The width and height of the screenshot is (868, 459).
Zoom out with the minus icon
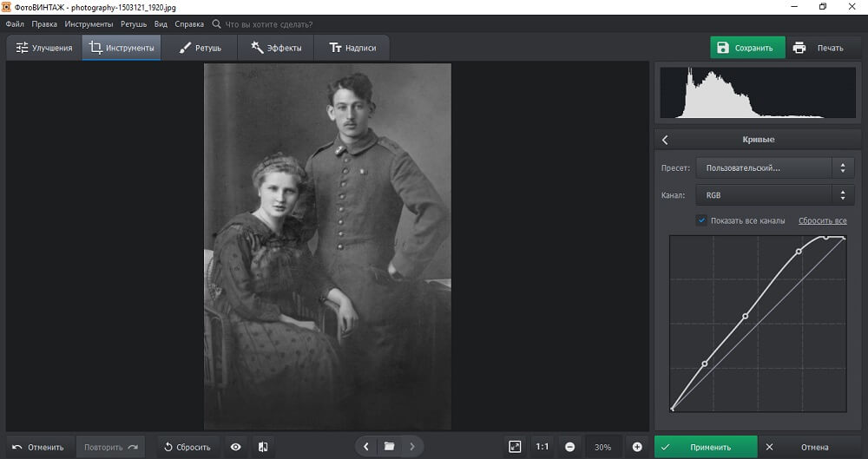pos(569,447)
